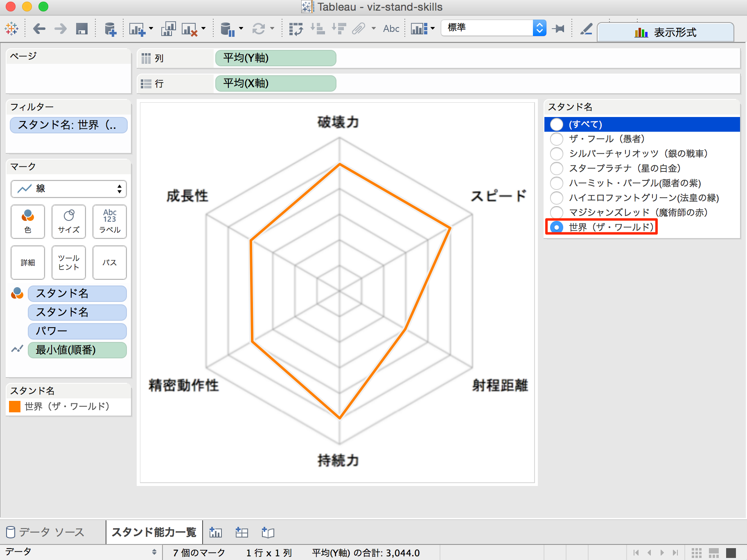Toggle mark labels with Abc icon

tap(391, 29)
